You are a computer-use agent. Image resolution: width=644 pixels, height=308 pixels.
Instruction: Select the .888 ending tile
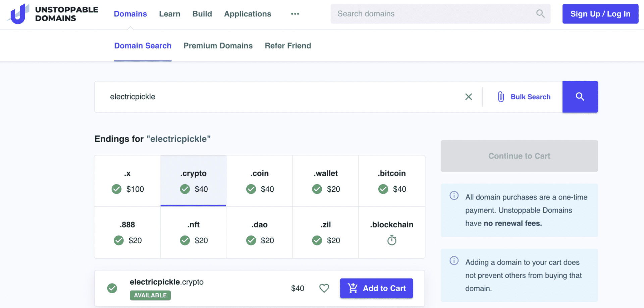[x=127, y=233]
